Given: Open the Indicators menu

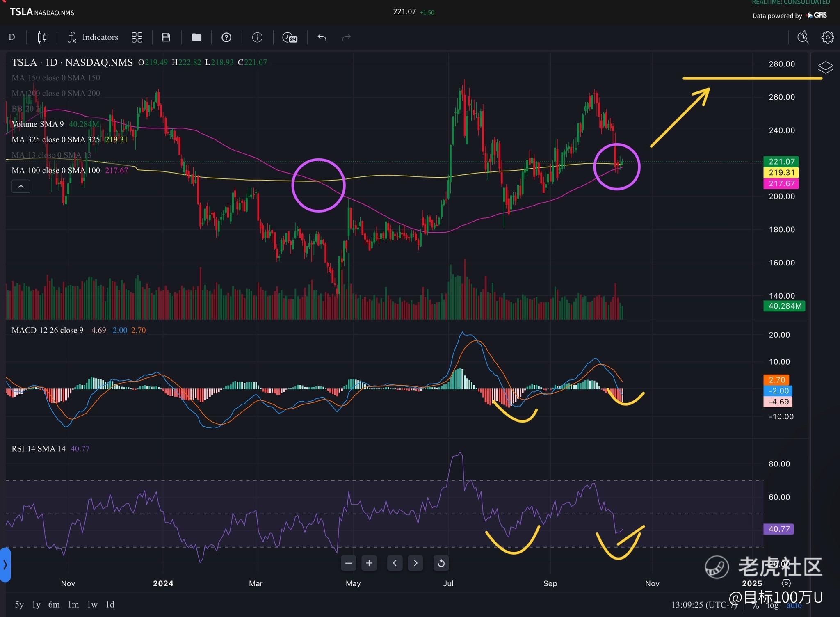Looking at the screenshot, I should 93,37.
